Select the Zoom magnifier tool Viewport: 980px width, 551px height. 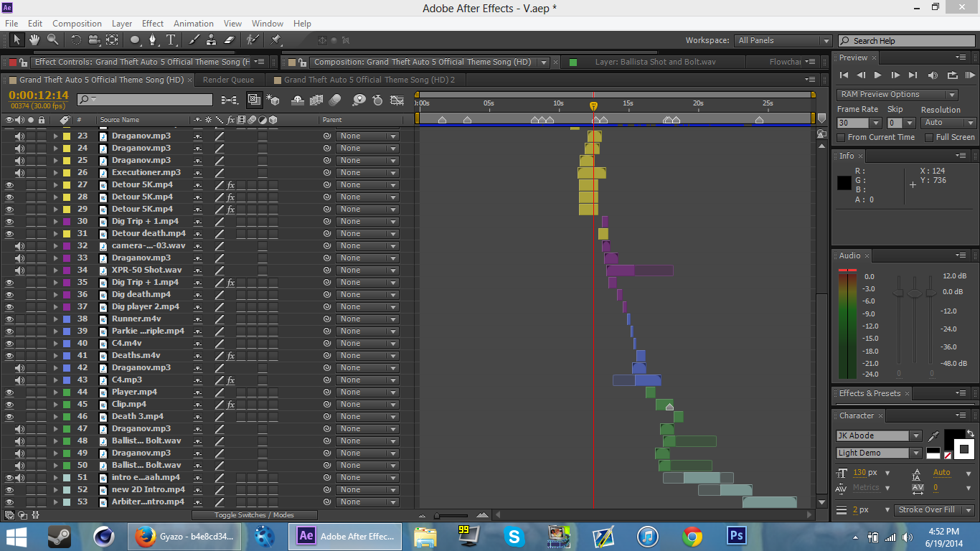click(x=52, y=40)
